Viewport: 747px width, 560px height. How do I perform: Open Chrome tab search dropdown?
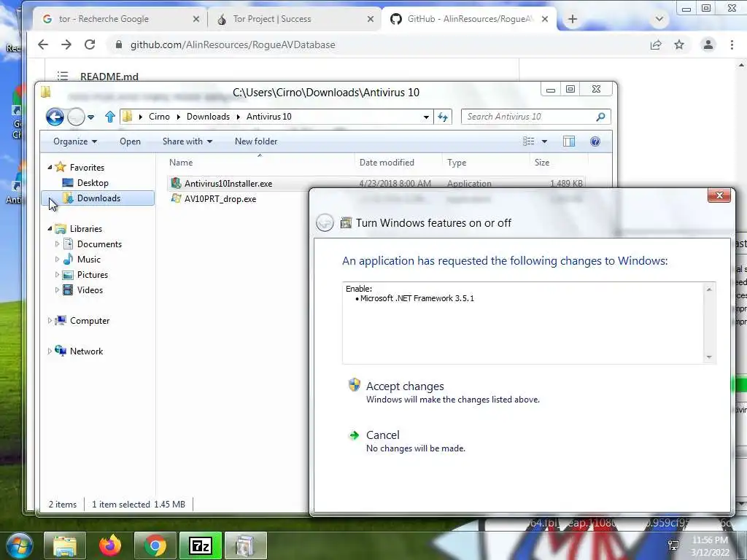[x=659, y=19]
